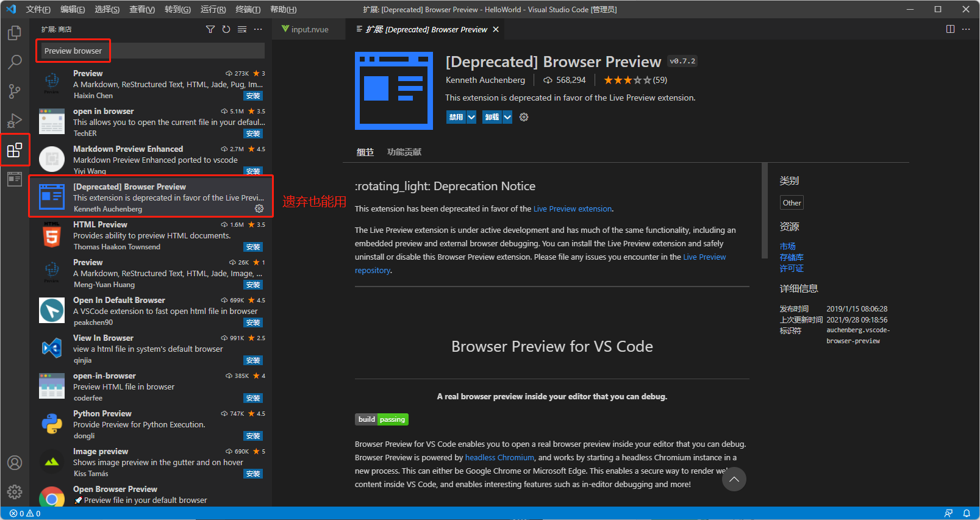This screenshot has width=980, height=520.
Task: Open Manage gear in activity bar
Action: (x=15, y=492)
